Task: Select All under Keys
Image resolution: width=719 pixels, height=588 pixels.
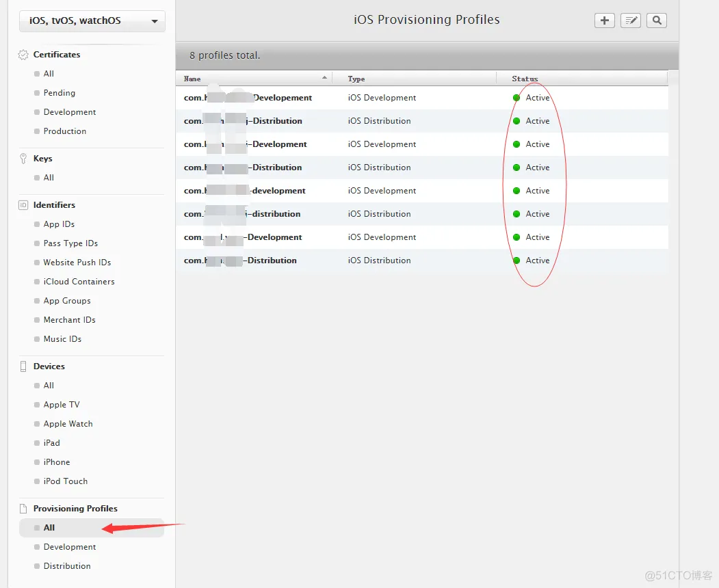Action: [49, 178]
